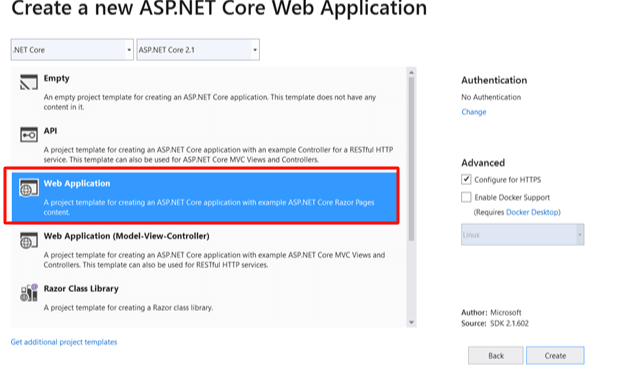Viewport: 633px width, 383px height.
Task: Open the Docker Desktop link
Action: [x=532, y=212]
